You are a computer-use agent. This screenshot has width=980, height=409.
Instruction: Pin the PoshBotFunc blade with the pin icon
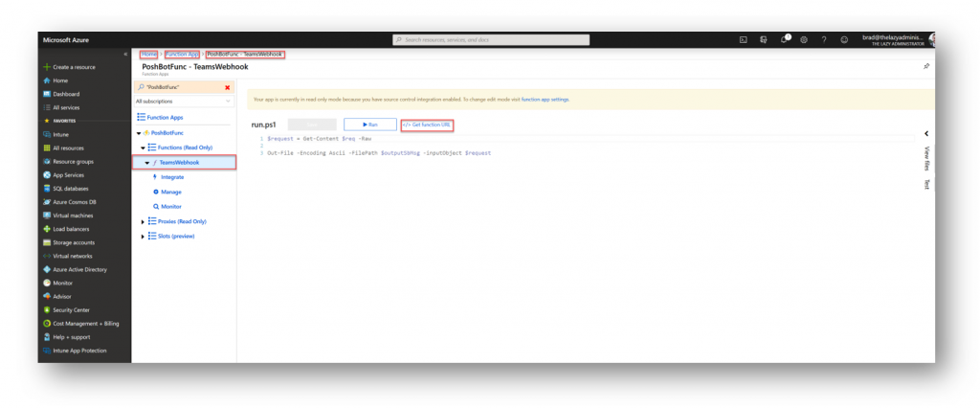tap(926, 66)
